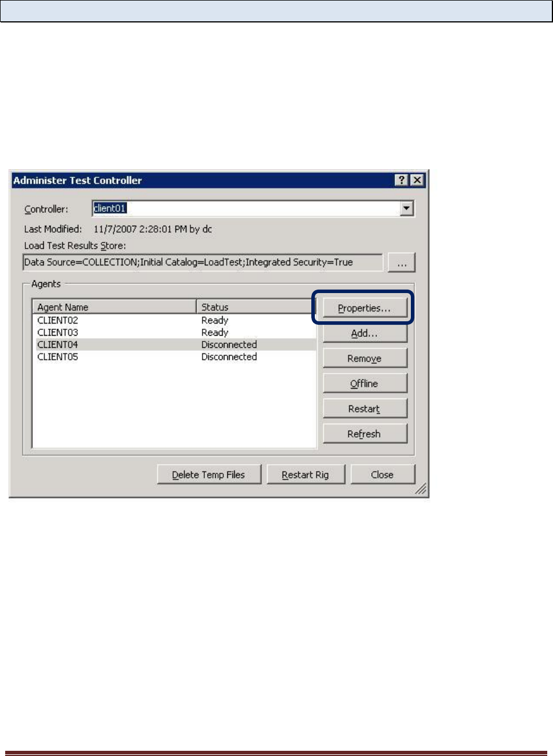The height and width of the screenshot is (756, 553).
Task: Click the Ready status of CLIENT03
Action: pos(215,332)
